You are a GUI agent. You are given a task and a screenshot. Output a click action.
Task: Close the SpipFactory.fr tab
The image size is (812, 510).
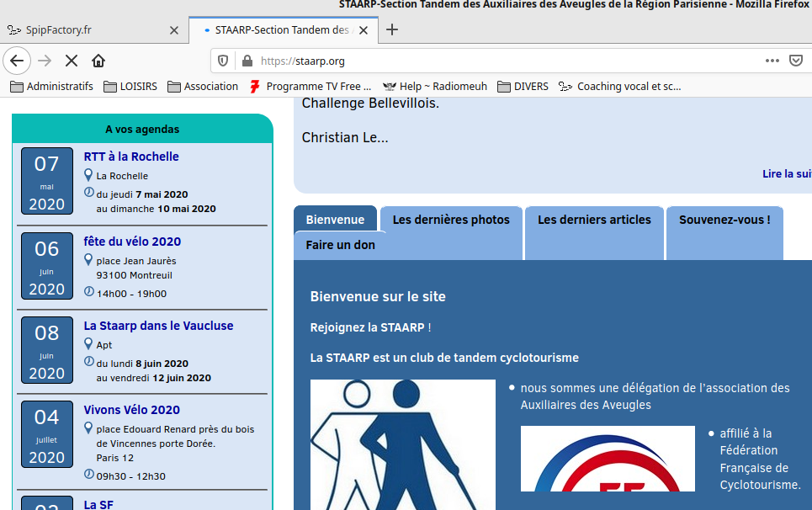174,30
